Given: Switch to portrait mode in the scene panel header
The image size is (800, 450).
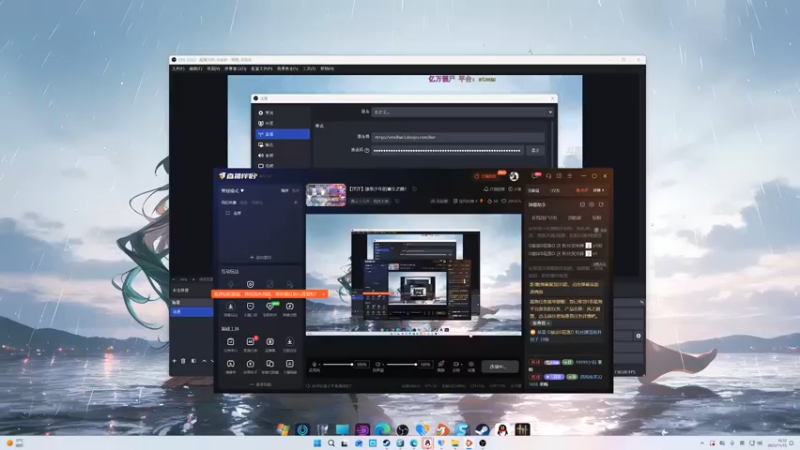Looking at the screenshot, I should (x=295, y=190).
